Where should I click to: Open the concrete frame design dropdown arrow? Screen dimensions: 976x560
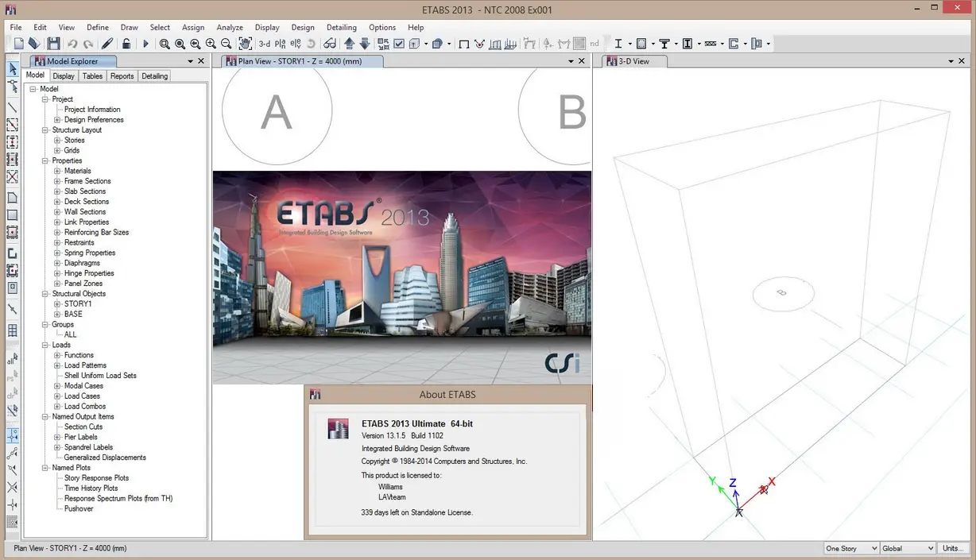[653, 44]
